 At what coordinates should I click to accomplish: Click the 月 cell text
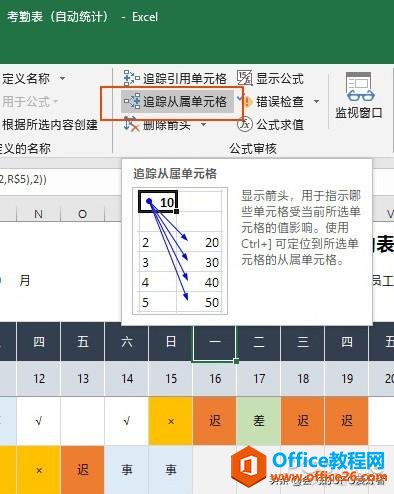pyautogui.click(x=25, y=280)
